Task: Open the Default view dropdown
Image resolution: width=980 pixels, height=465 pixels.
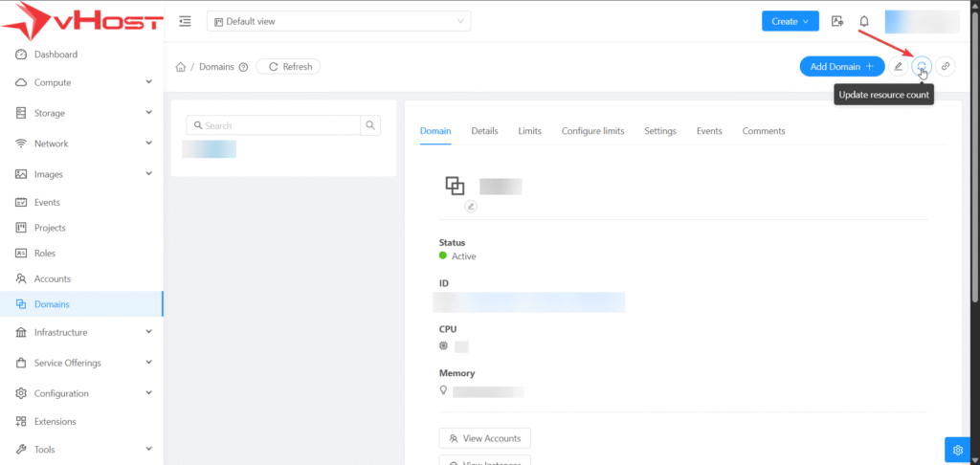Action: pyautogui.click(x=339, y=21)
